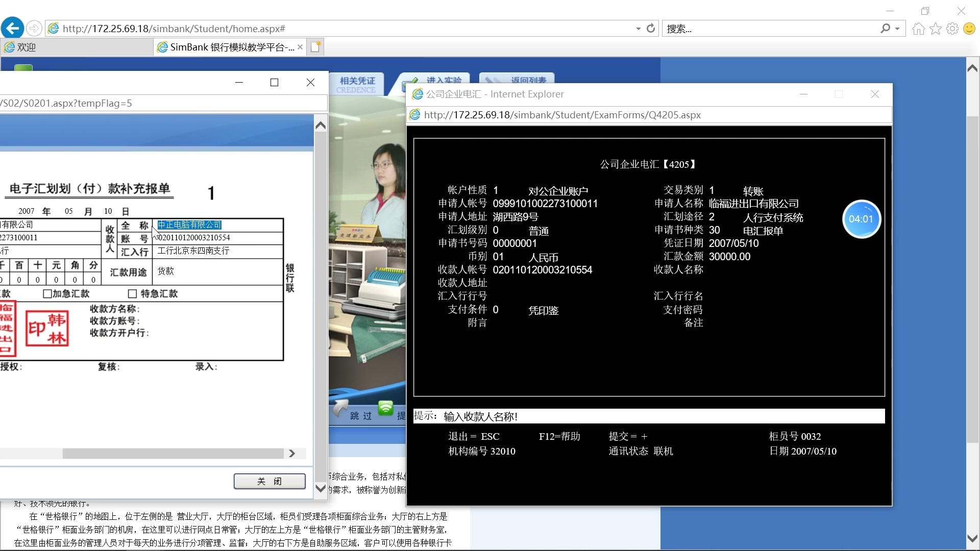This screenshot has width=980, height=551.
Task: Switch to the 欢迎 tab
Action: coord(77,47)
